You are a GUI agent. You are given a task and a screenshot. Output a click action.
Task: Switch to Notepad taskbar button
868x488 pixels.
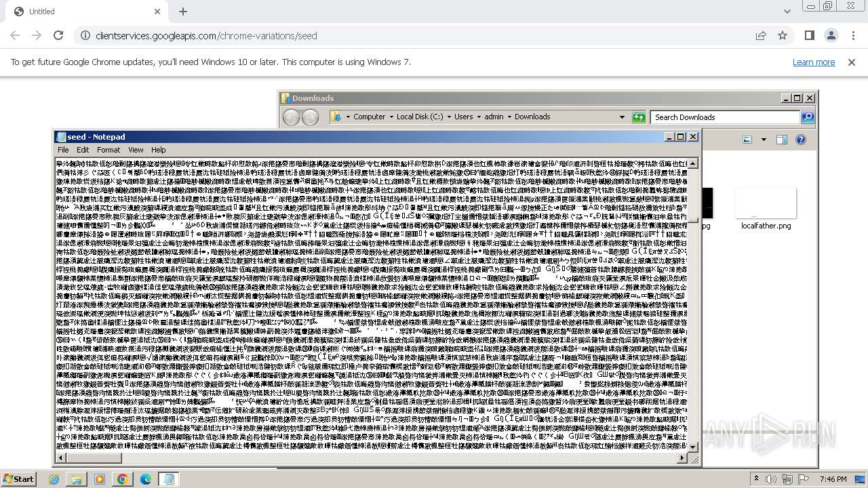click(x=168, y=479)
